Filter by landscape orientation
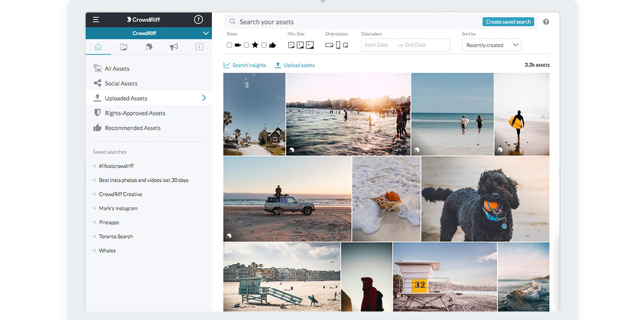The width and height of the screenshot is (644, 320). click(x=329, y=45)
